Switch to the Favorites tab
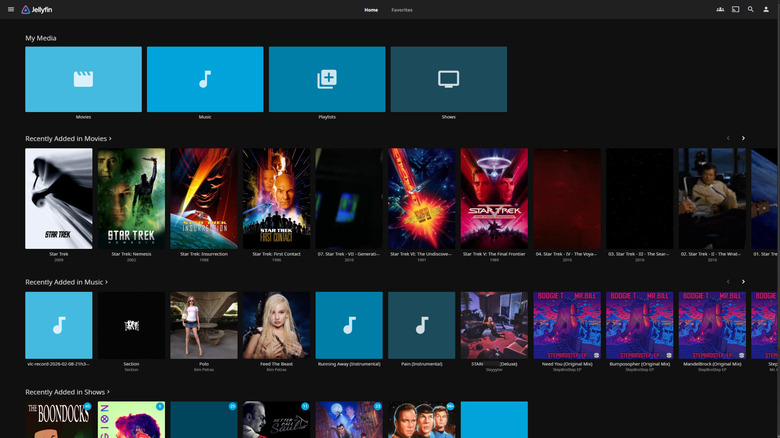 401,10
